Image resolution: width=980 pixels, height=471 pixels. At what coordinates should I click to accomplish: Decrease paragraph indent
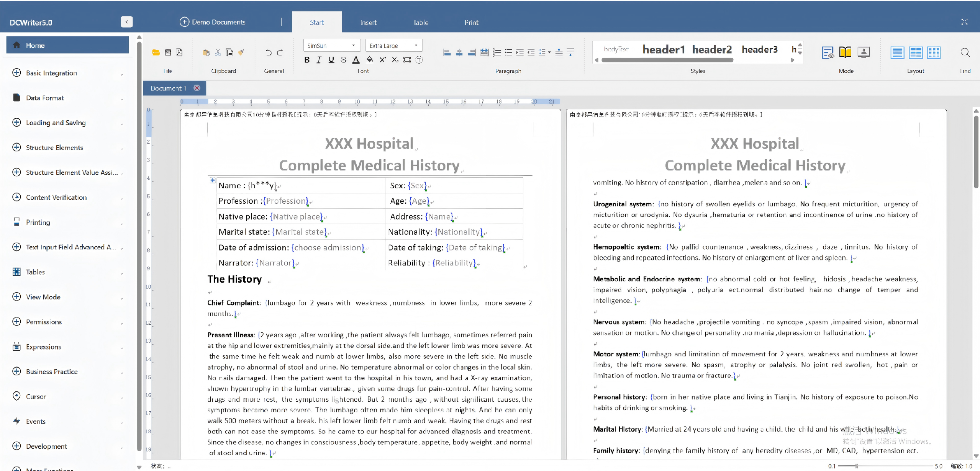(531, 52)
